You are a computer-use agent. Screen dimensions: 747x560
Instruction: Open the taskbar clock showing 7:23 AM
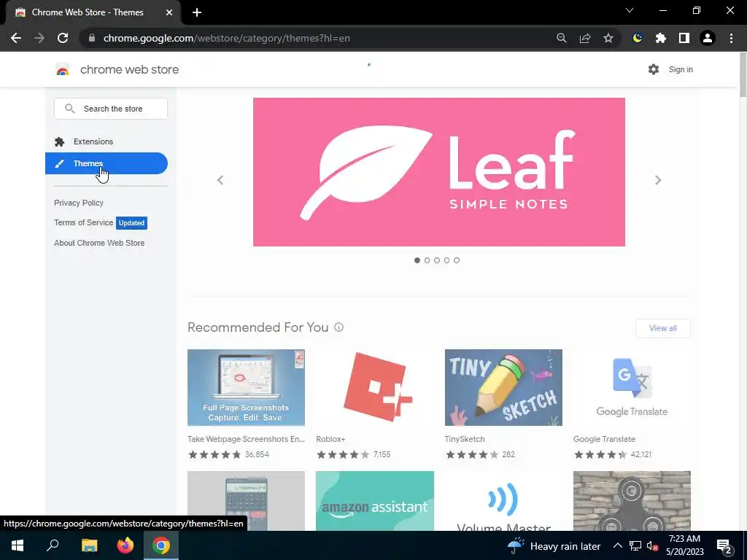coord(684,545)
